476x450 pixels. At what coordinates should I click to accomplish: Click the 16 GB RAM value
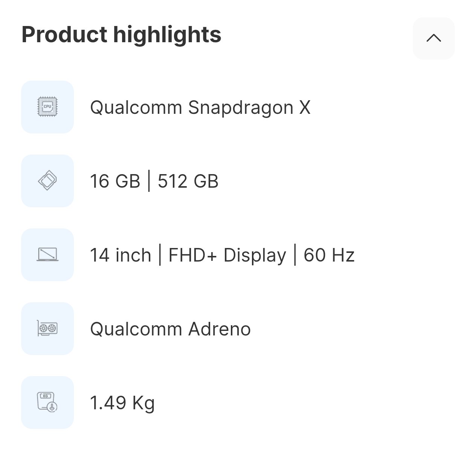[x=115, y=181]
